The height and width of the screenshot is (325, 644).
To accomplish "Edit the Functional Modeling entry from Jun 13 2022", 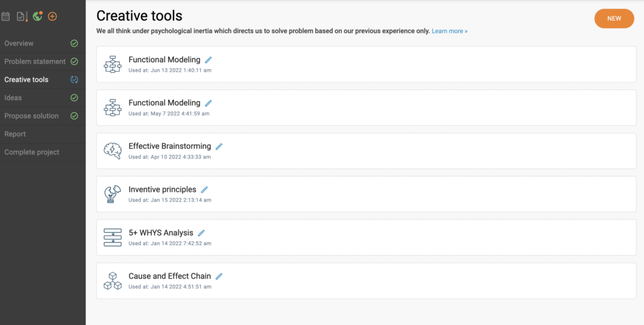I will [x=209, y=60].
